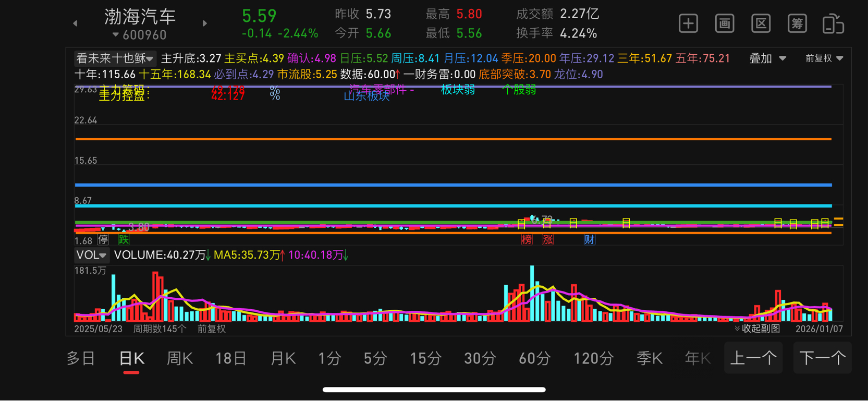
Task: Tap the 主升底:3.27 indicator value
Action: pos(191,58)
